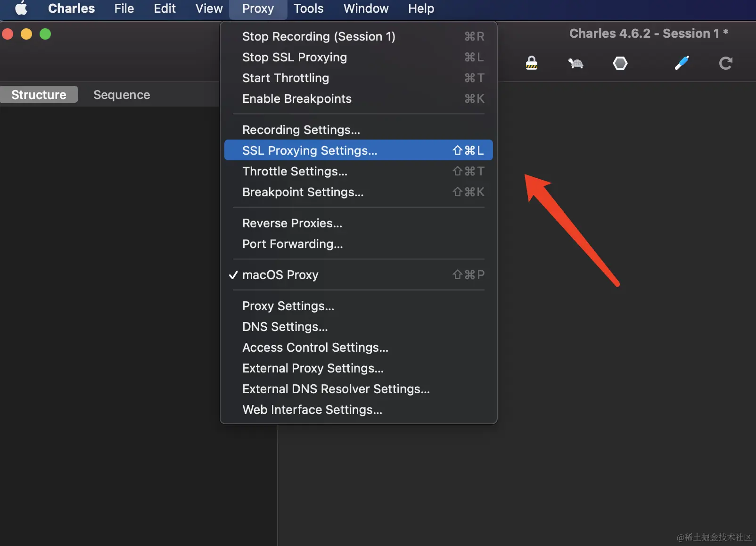
Task: Open the Edit menu
Action: [x=165, y=8]
